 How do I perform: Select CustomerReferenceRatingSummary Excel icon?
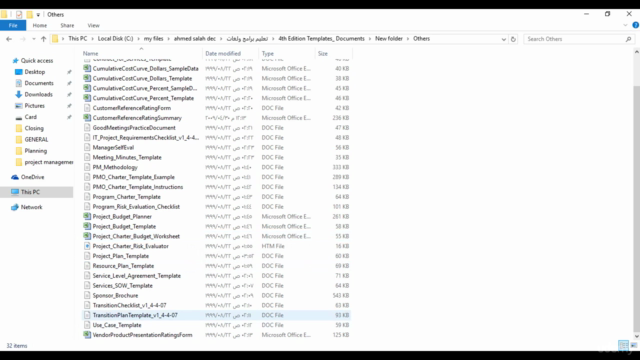[87, 118]
